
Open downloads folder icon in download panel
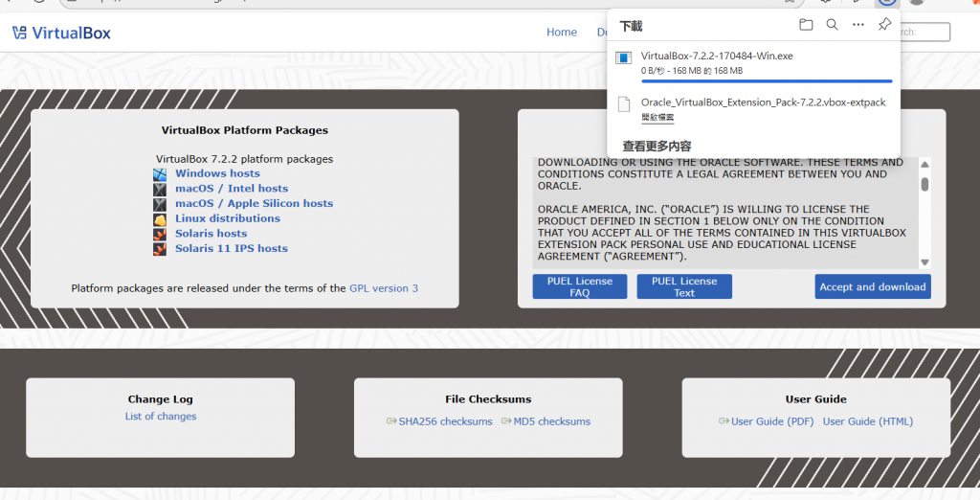[x=806, y=25]
